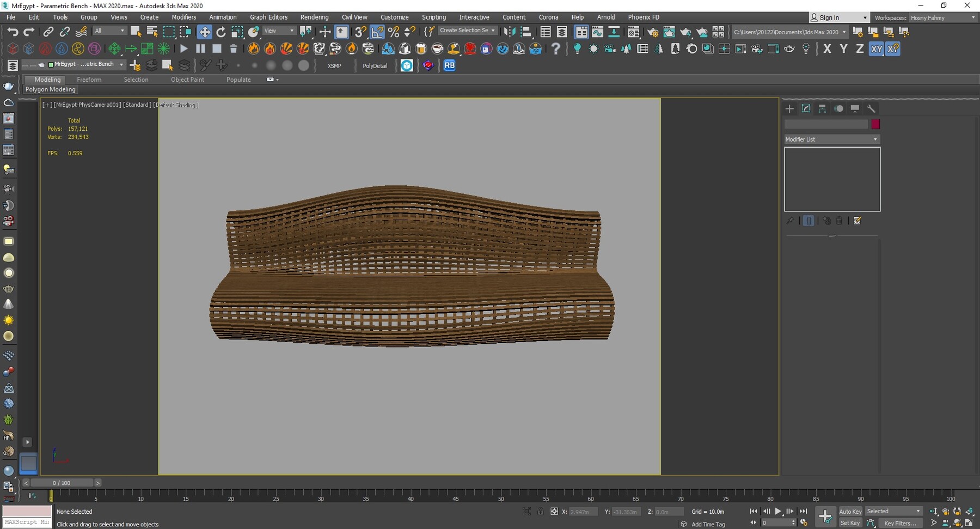Select the Select and Move tool
Viewport: 980px width, 529px height.
pos(205,32)
